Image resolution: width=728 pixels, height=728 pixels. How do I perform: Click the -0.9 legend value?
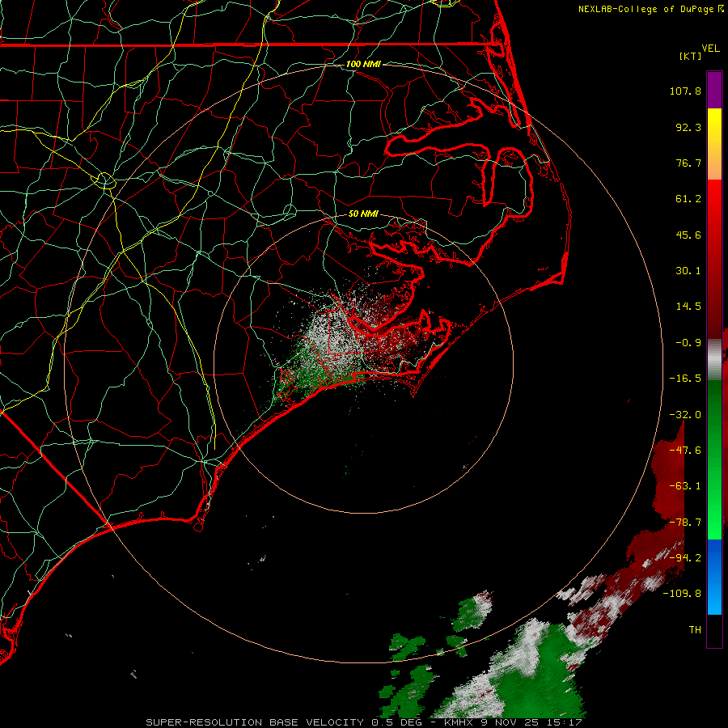coord(688,343)
